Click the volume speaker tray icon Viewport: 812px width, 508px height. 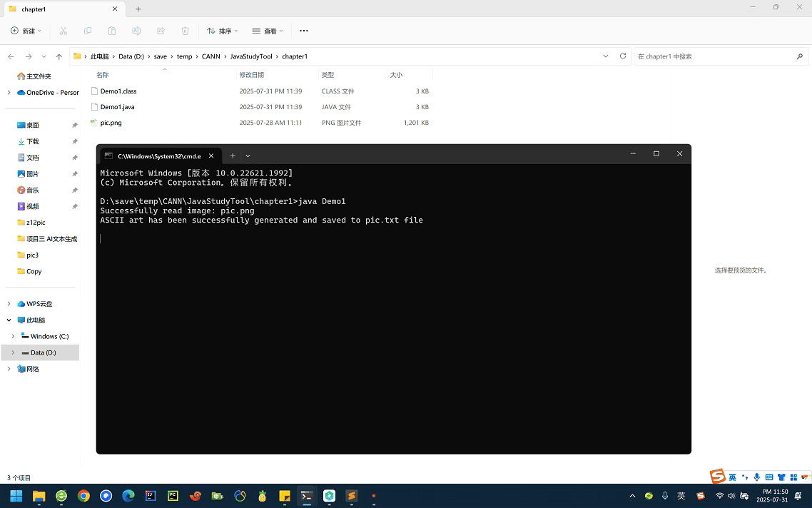coord(731,496)
